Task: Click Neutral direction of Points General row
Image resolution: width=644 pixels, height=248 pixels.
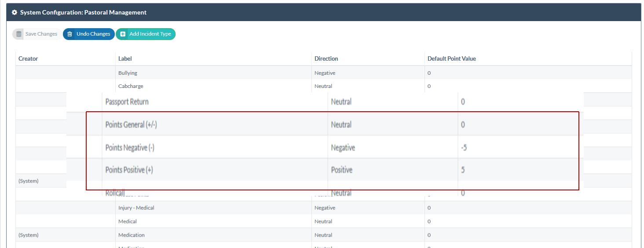Action: point(341,124)
